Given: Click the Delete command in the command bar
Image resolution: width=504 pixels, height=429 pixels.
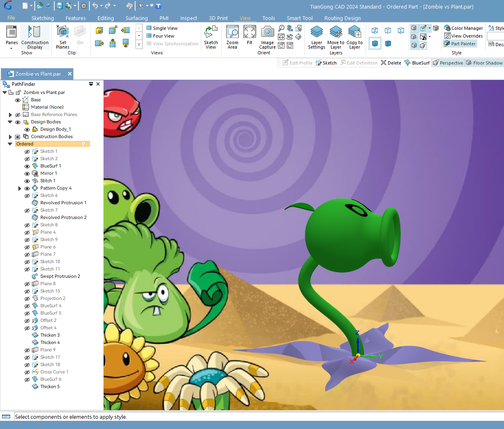Looking at the screenshot, I should click(x=391, y=63).
